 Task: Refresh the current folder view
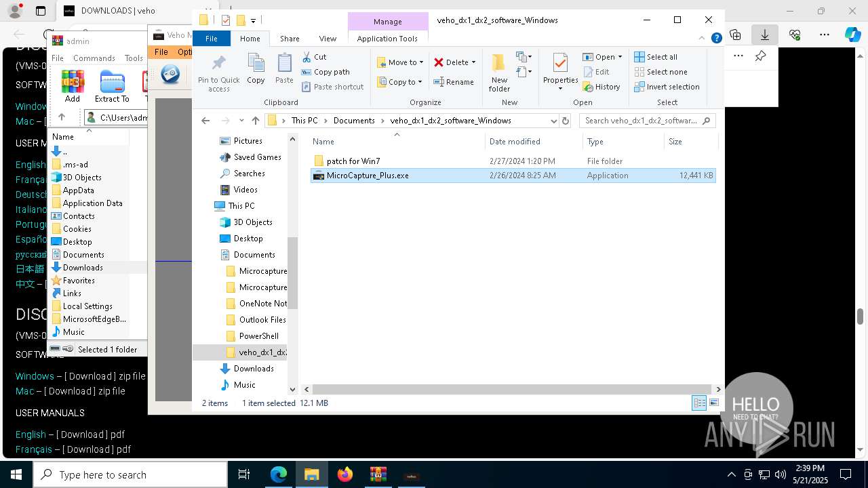point(566,121)
